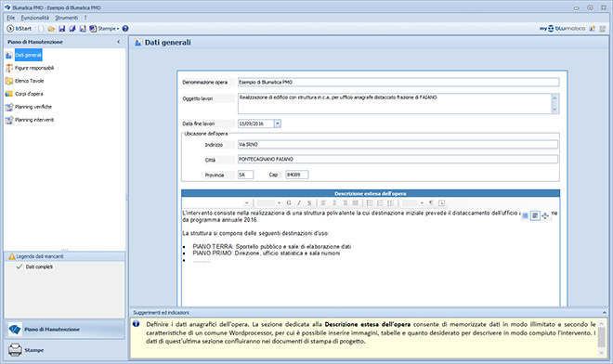Click the blue floppy Save icon
This screenshot has width=613, height=364.
pos(62,29)
